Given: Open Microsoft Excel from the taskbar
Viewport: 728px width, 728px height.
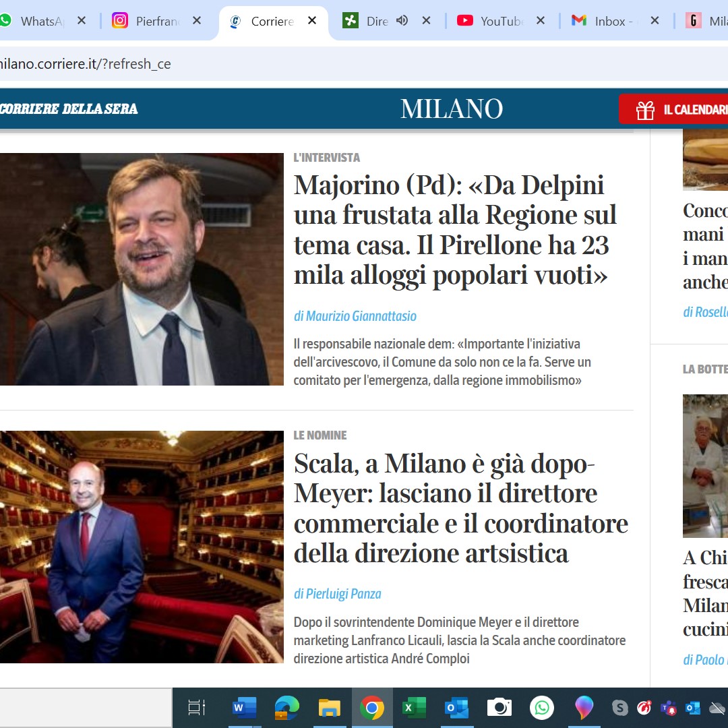Looking at the screenshot, I should click(x=414, y=708).
